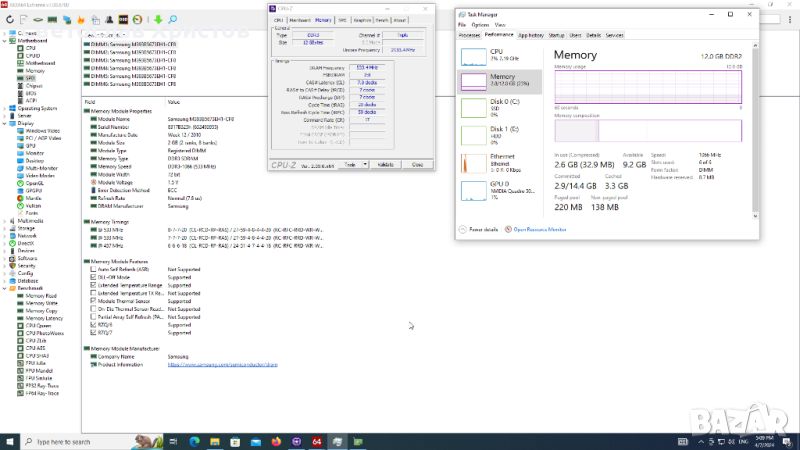This screenshot has height=450, width=800.
Task: Open the Memory Latency benchmark
Action: tap(42, 318)
